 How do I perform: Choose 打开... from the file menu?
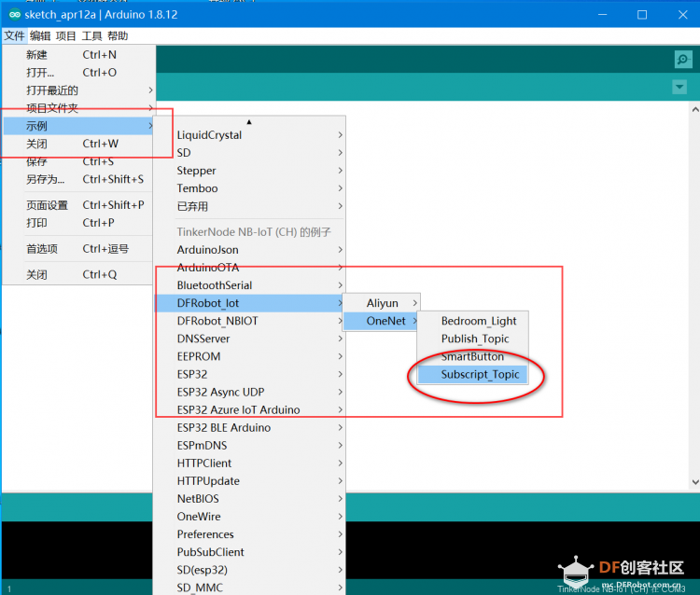(78, 73)
